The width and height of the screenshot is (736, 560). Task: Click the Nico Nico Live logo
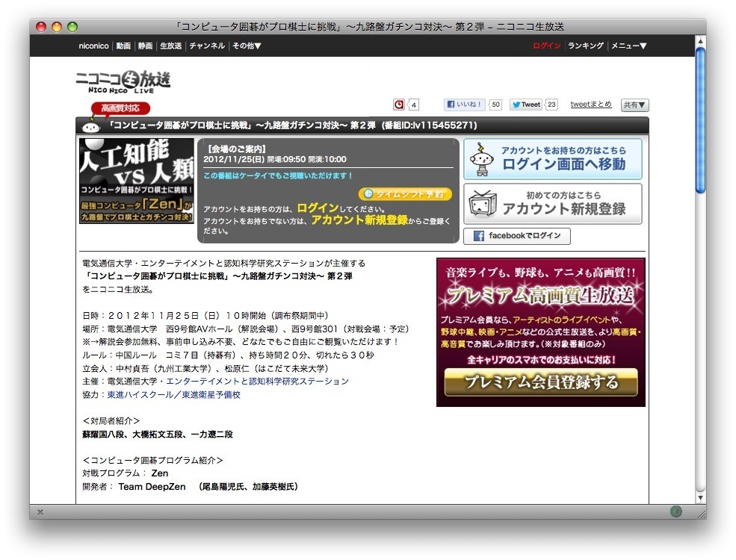click(123, 82)
